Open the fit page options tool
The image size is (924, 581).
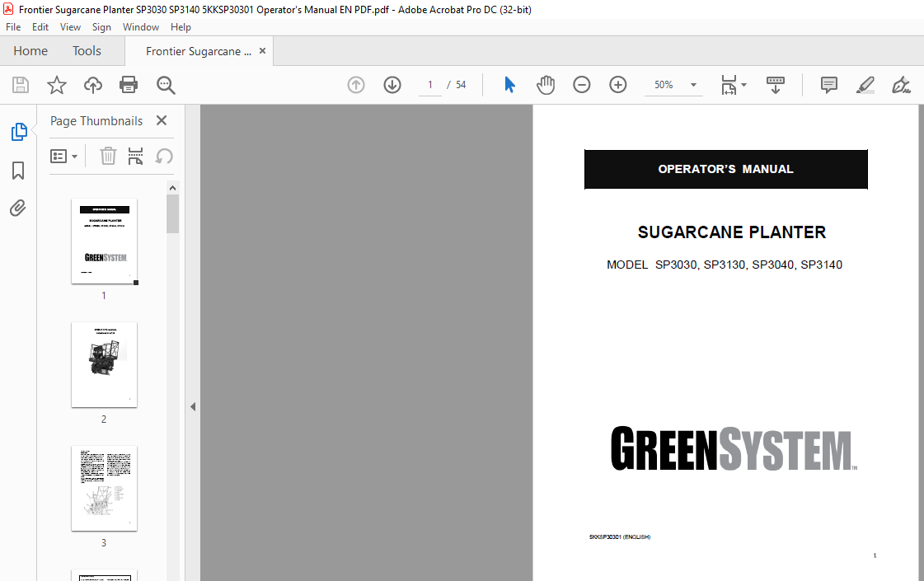pyautogui.click(x=734, y=85)
